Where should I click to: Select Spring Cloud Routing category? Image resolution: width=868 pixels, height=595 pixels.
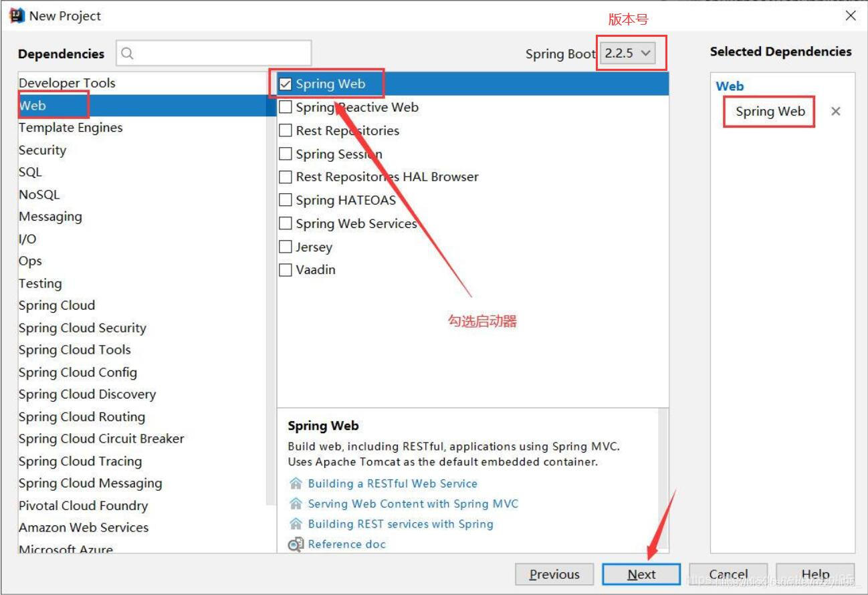pyautogui.click(x=142, y=416)
